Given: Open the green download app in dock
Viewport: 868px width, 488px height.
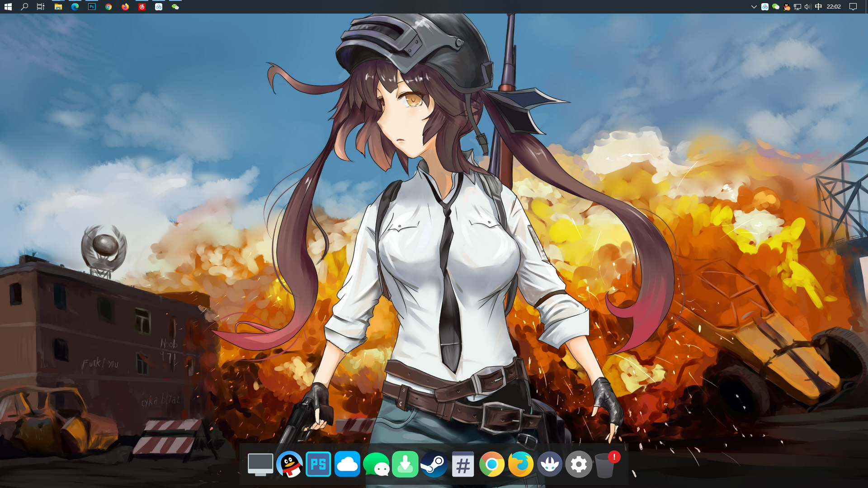Looking at the screenshot, I should (x=405, y=464).
